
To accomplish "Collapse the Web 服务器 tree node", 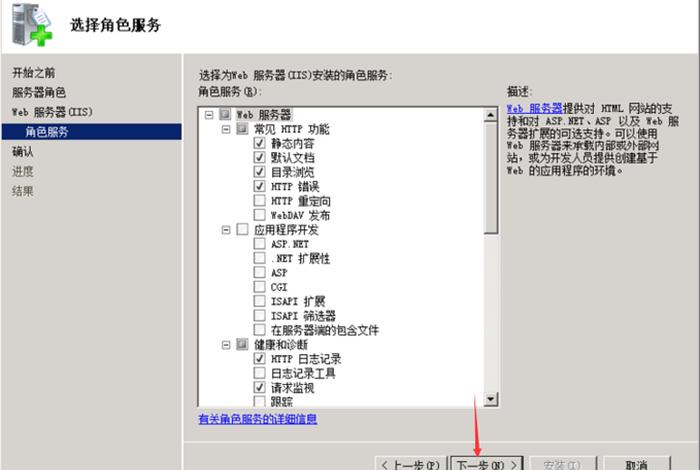I will (x=209, y=115).
